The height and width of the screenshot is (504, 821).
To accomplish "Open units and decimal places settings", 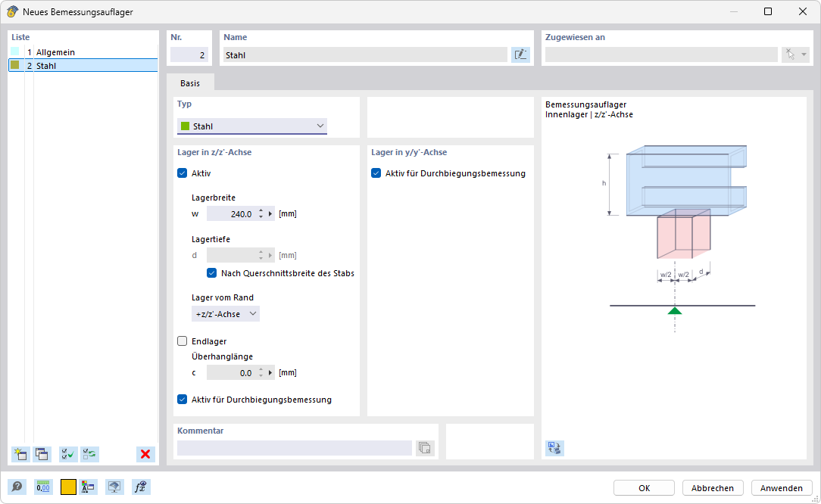I will (43, 487).
